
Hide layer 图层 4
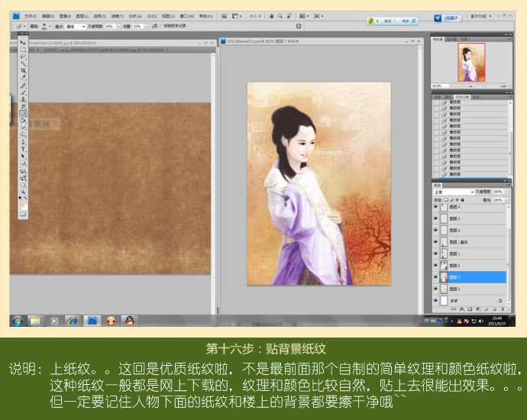(435, 207)
